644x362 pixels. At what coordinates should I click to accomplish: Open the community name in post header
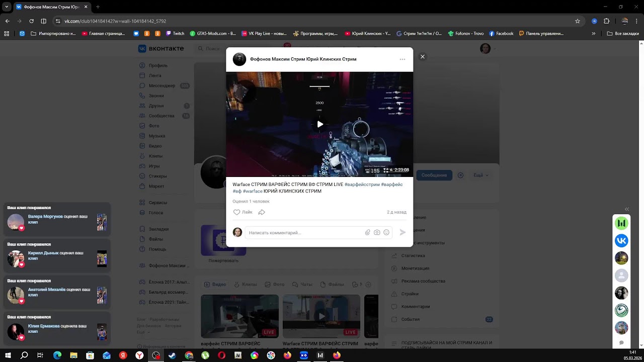tap(303, 59)
